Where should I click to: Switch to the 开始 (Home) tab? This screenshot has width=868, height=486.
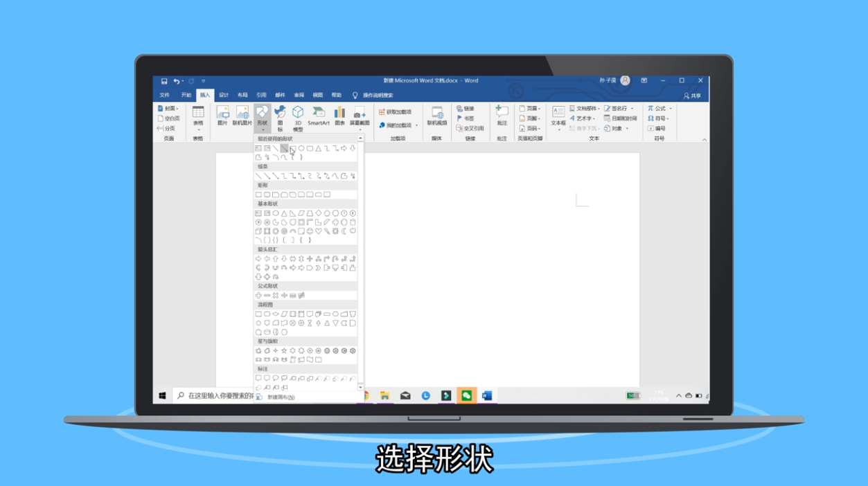tap(186, 96)
